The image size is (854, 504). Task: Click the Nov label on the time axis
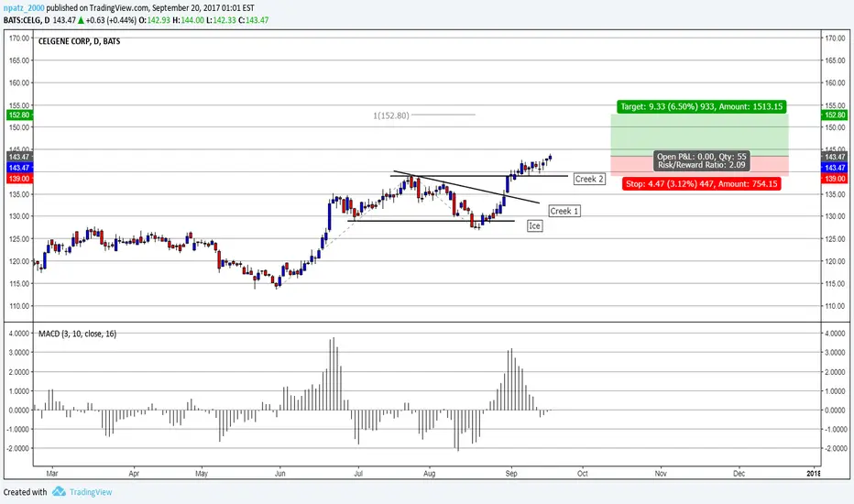tap(661, 474)
